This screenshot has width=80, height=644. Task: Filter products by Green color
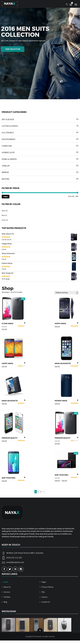[x=5, y=220]
